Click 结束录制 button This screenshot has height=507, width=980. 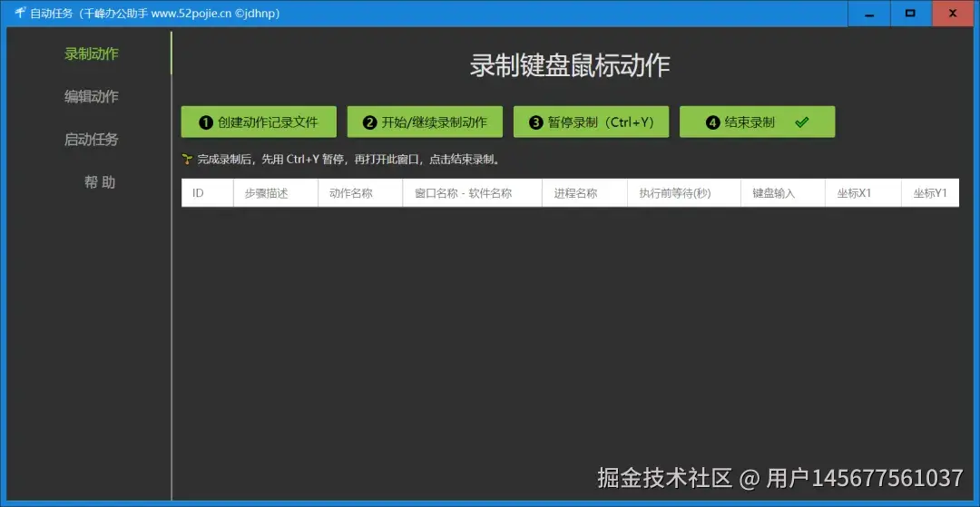758,122
